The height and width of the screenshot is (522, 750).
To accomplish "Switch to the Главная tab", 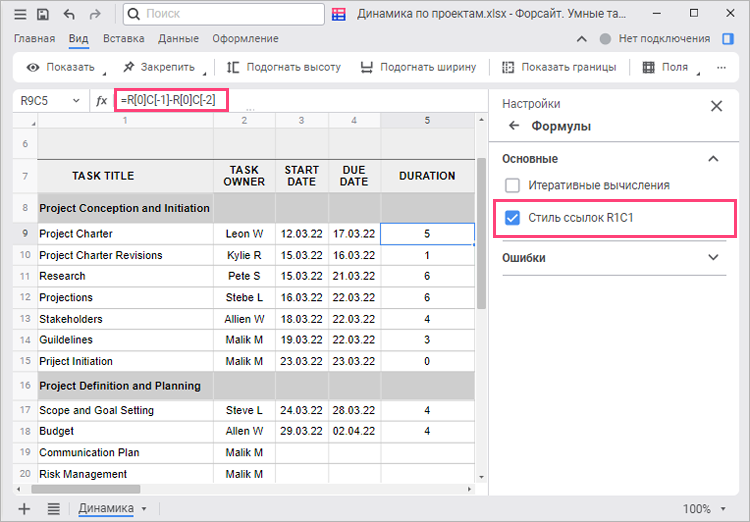I will tap(34, 39).
